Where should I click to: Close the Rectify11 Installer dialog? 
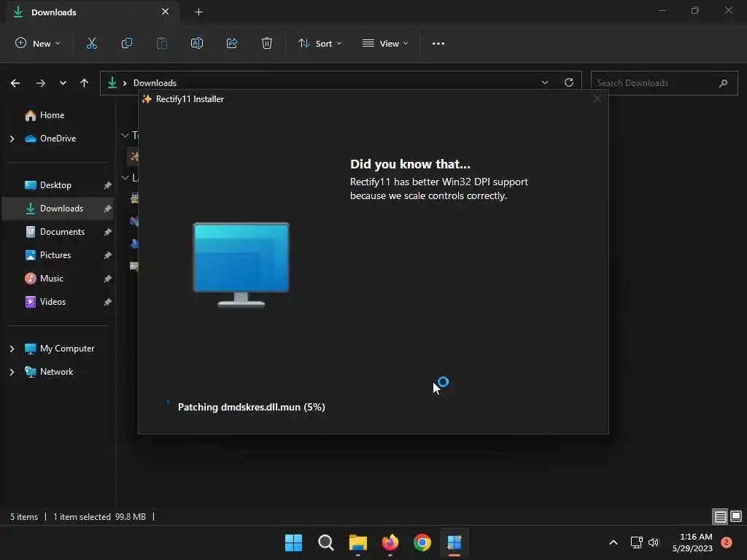(597, 98)
